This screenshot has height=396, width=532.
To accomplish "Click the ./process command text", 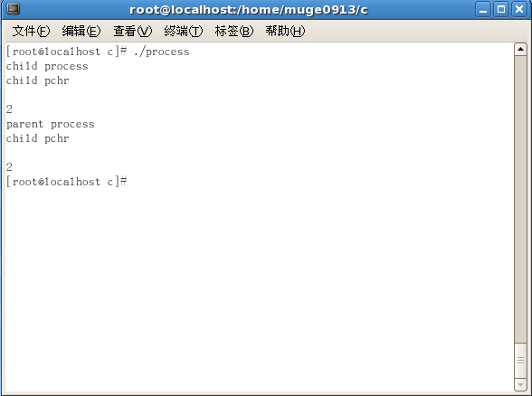I will 161,52.
